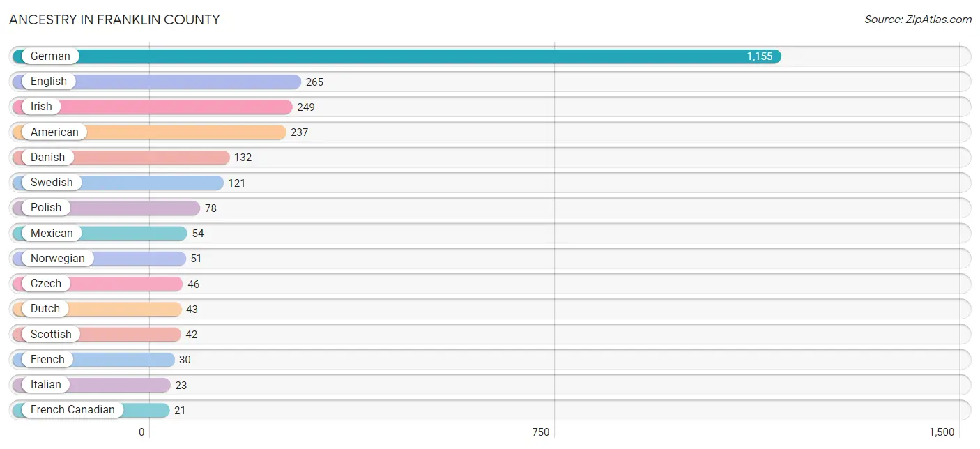Click the Danish ancestry label

[47, 157]
